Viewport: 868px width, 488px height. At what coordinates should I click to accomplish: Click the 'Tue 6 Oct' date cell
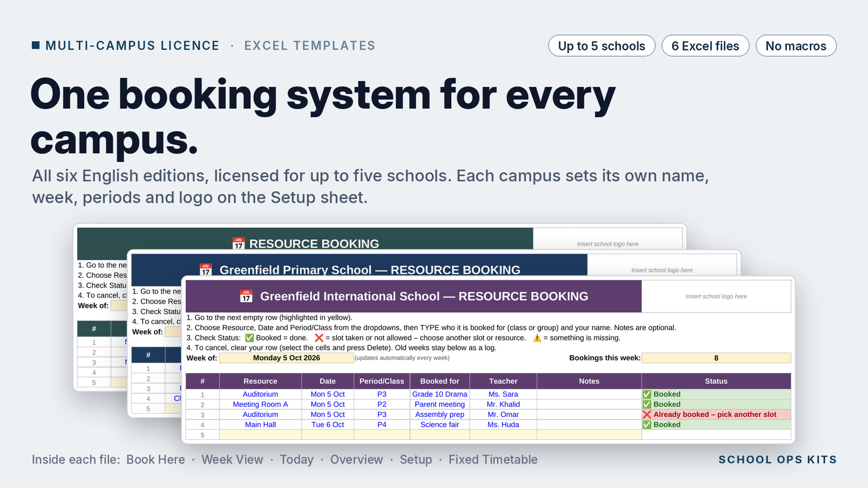point(328,425)
